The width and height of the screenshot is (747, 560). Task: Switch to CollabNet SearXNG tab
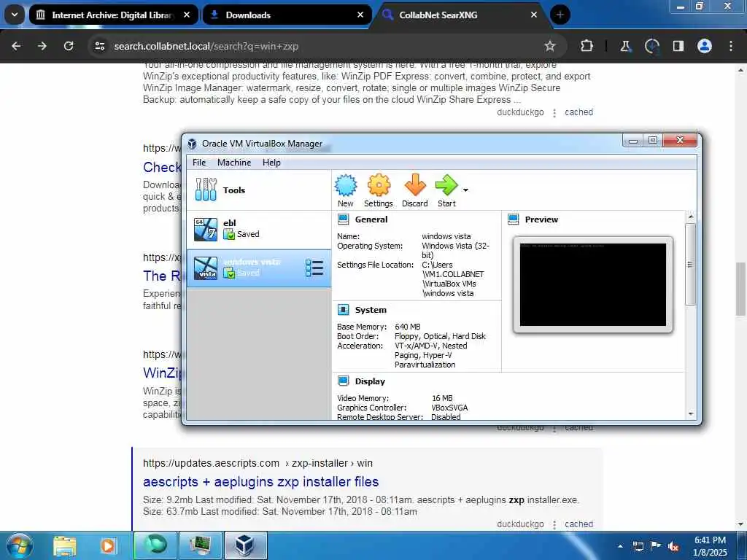point(460,15)
